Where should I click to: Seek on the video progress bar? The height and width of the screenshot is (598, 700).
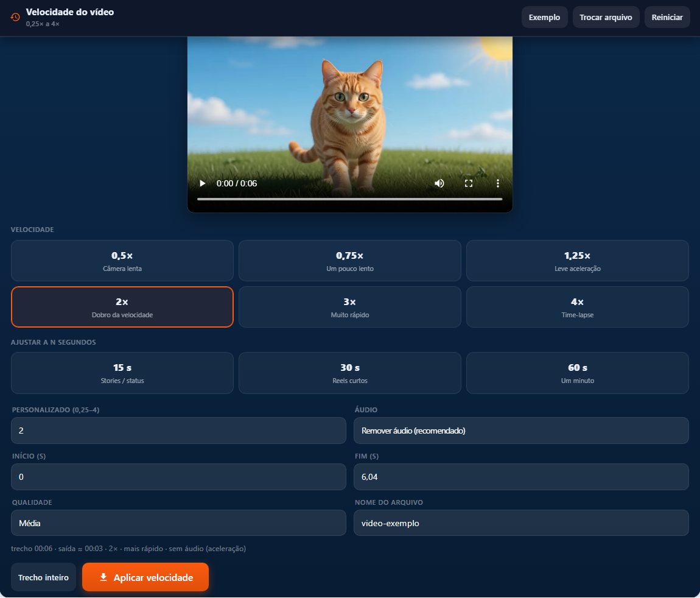(349, 199)
